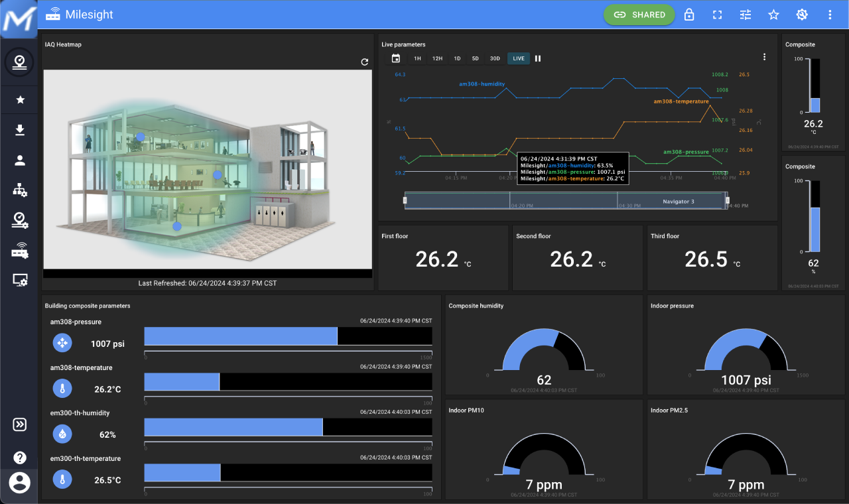The width and height of the screenshot is (849, 504).
Task: Refresh the IAQ Heatmap
Action: (364, 62)
